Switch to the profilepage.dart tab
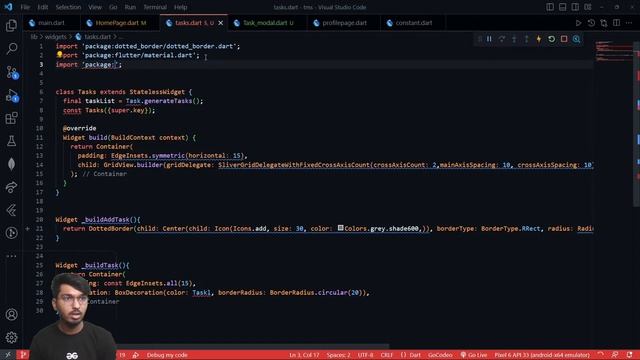Screen dimensions: 640x360 point(344,23)
